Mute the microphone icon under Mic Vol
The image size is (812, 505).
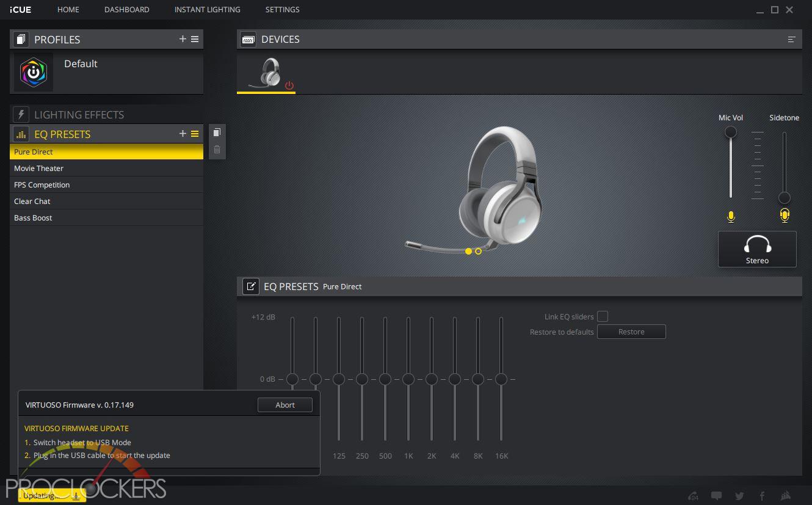[x=731, y=216]
